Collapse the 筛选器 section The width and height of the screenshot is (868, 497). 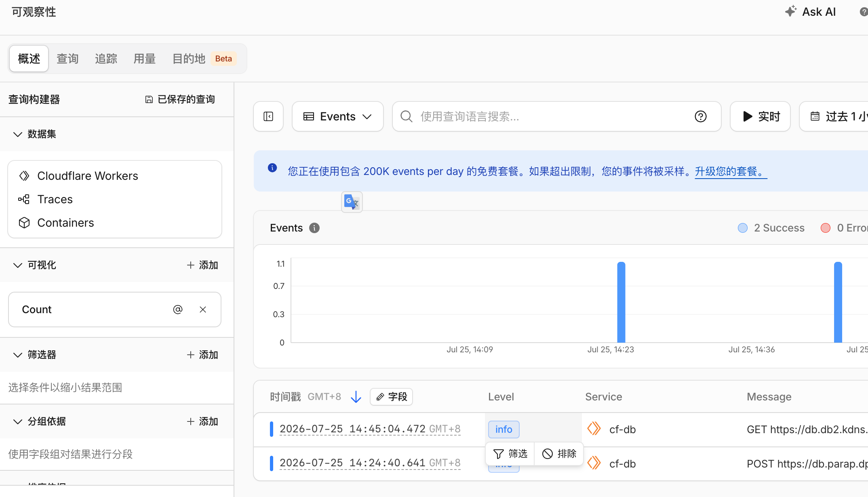click(17, 355)
